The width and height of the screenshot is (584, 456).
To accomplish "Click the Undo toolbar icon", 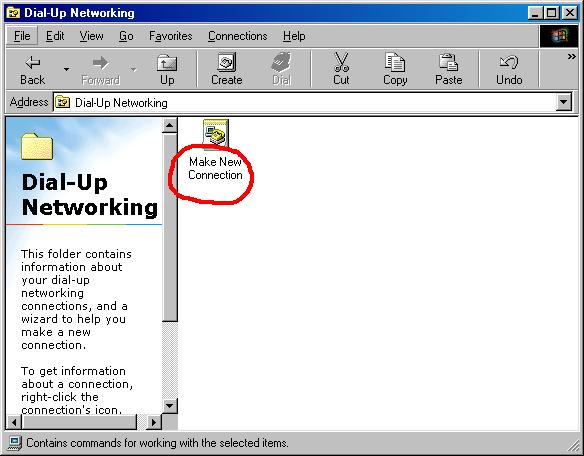I will pos(509,62).
